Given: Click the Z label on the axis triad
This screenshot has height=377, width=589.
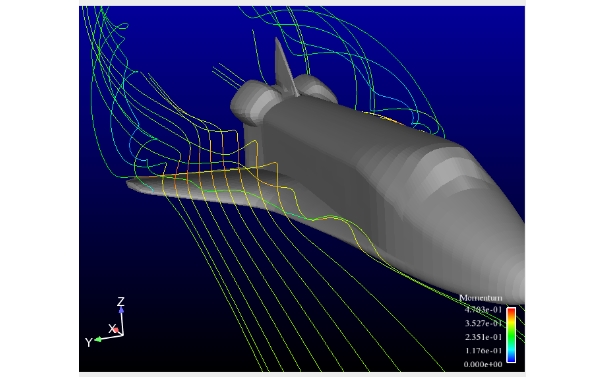Looking at the screenshot, I should click(x=121, y=302).
